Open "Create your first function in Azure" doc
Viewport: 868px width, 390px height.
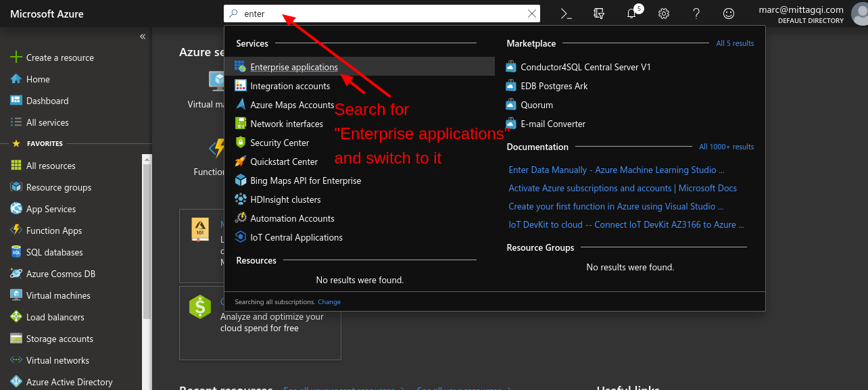(x=616, y=206)
